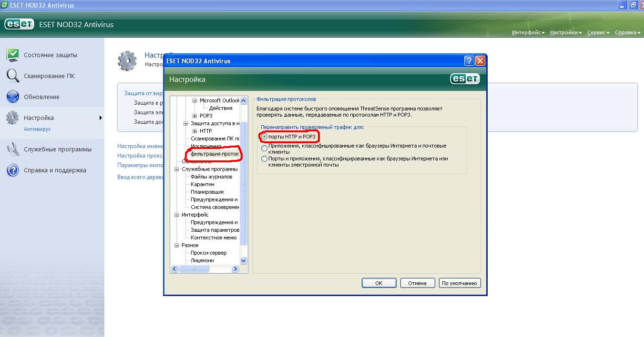Select Прокси-сервер tree item
Viewport: 644px width, 337px height.
tap(208, 253)
